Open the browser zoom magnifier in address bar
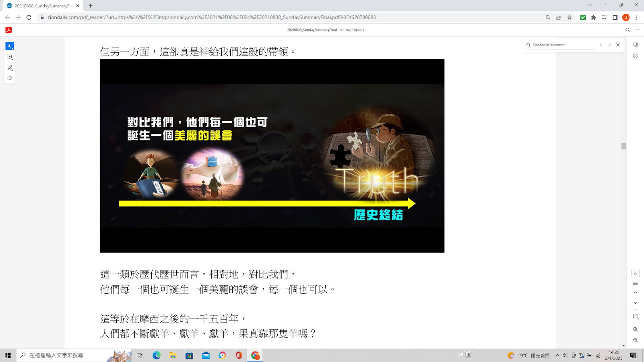644x362 pixels. tap(548, 17)
